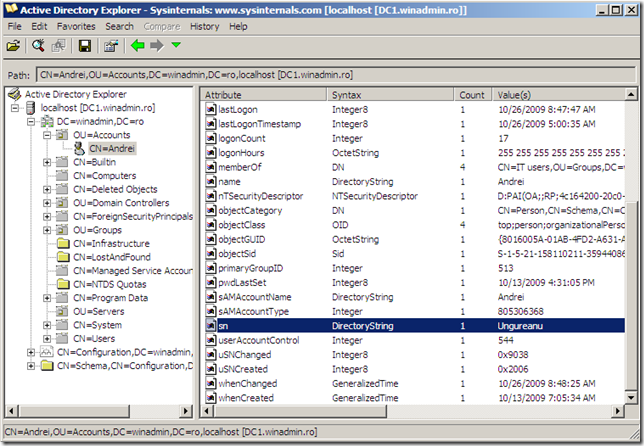Select the userAccountControl attribute row
The height and width of the screenshot is (446, 644).
tap(415, 340)
